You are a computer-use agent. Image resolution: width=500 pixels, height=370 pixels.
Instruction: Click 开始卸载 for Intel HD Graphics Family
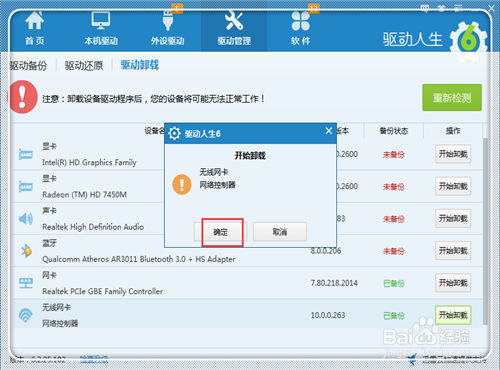pyautogui.click(x=453, y=154)
